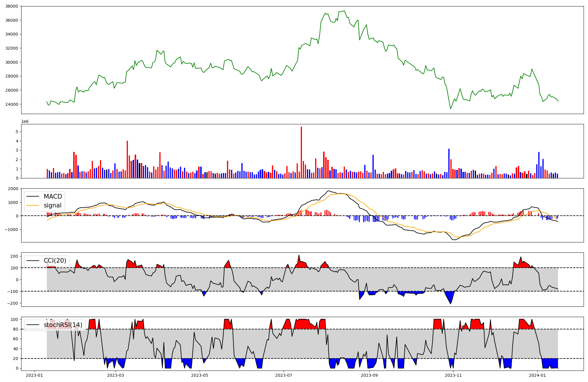Click the 24000 price axis tick label
This screenshot has height=382, width=588.
12,104
